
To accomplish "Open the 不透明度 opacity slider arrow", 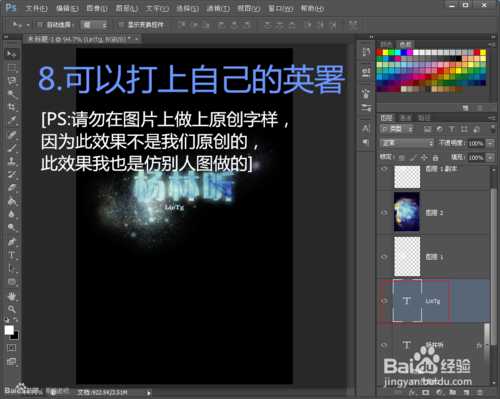I will pos(491,143).
